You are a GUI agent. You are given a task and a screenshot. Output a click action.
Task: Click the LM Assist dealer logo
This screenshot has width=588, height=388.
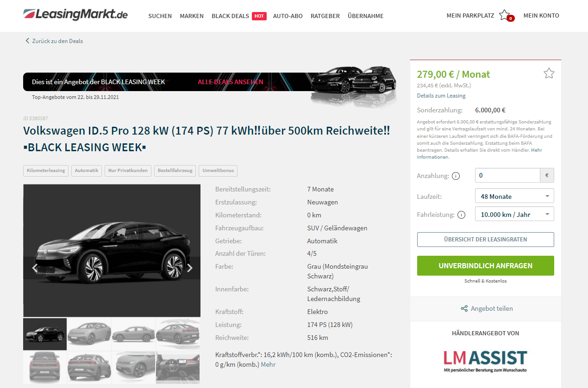click(x=485, y=361)
